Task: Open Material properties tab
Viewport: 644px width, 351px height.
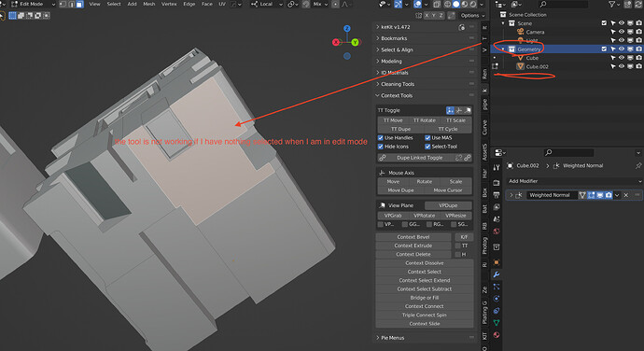Action: tap(497, 334)
